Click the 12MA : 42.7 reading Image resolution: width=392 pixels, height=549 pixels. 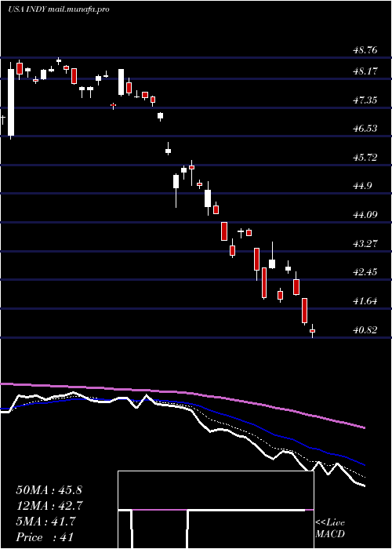coord(49,506)
